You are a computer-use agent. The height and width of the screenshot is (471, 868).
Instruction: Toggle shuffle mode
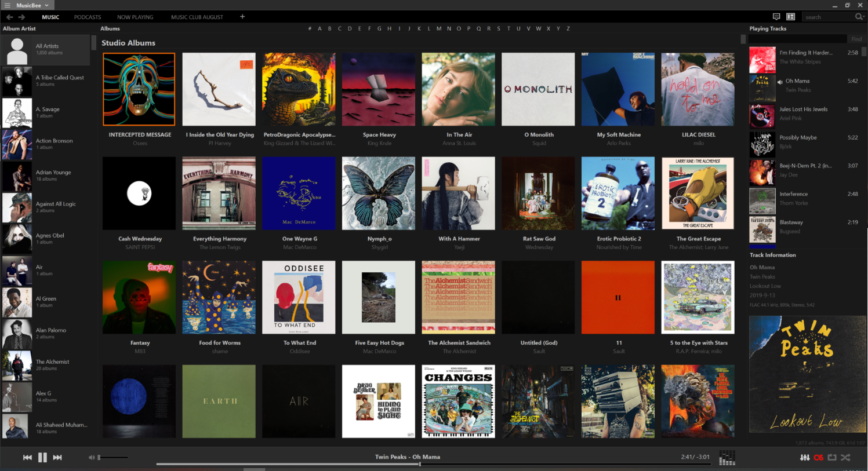(846, 458)
